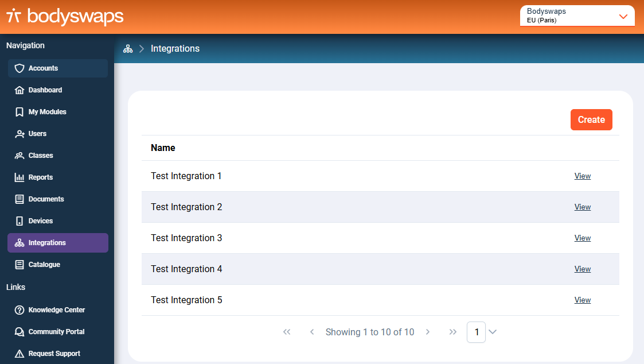Go to the next page arrow
This screenshot has width=644, height=364.
[428, 332]
